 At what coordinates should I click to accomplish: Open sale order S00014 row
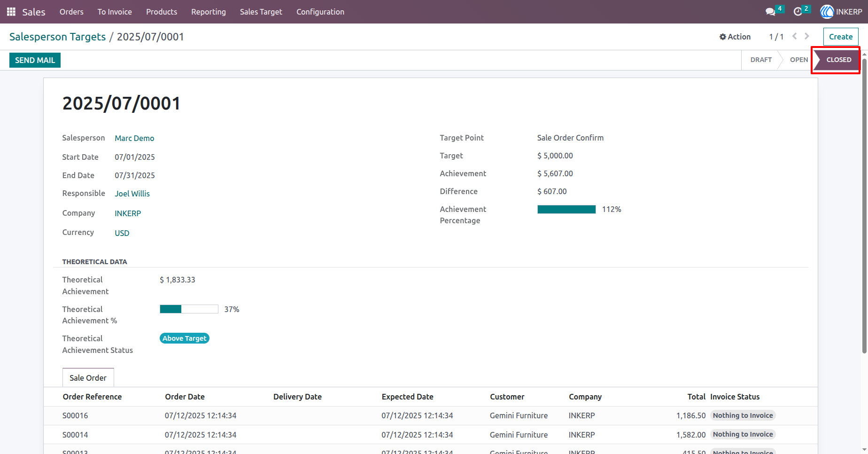(x=431, y=435)
